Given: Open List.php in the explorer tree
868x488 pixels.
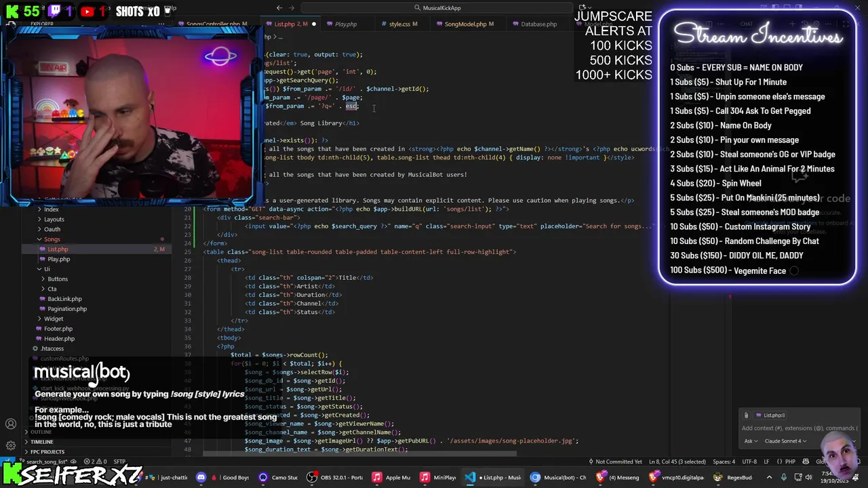Looking at the screenshot, I should (x=58, y=249).
